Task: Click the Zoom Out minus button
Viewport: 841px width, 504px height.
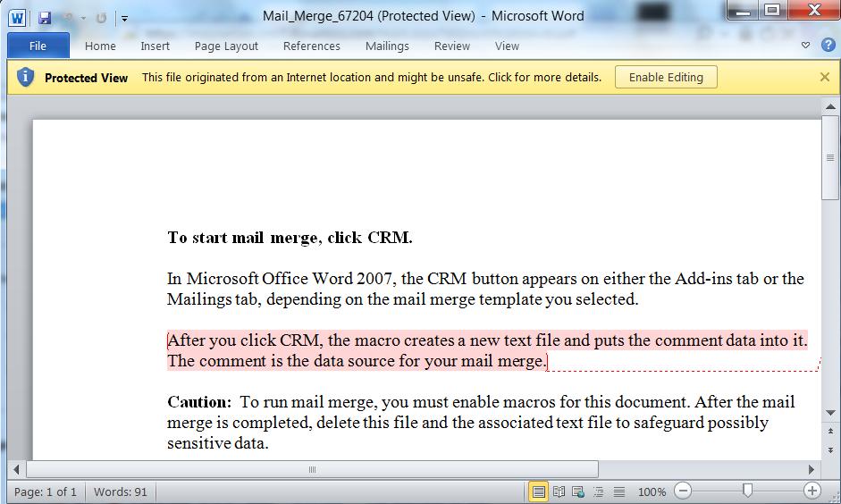Action: click(683, 491)
